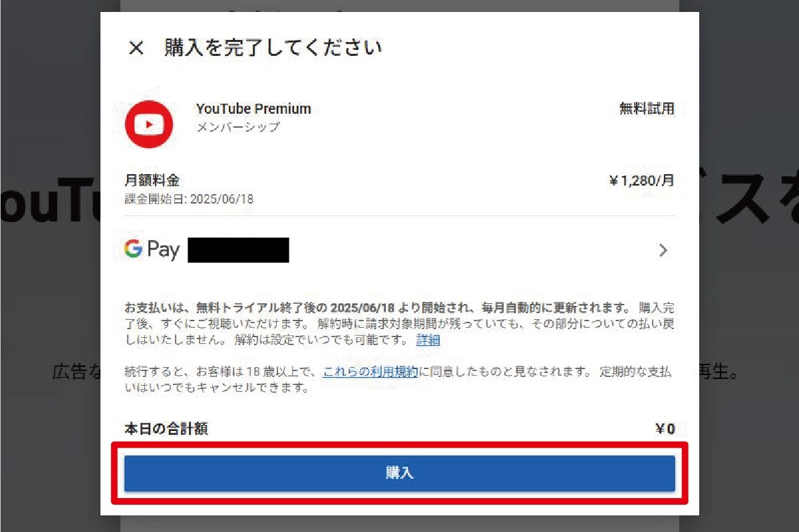Image resolution: width=799 pixels, height=532 pixels.
Task: Click the G Pay logo
Action: pos(152,249)
